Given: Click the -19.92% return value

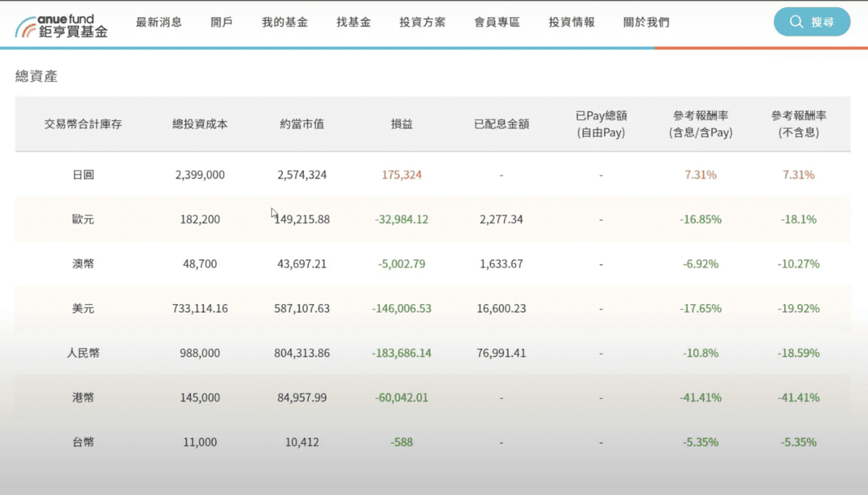Looking at the screenshot, I should point(799,308).
